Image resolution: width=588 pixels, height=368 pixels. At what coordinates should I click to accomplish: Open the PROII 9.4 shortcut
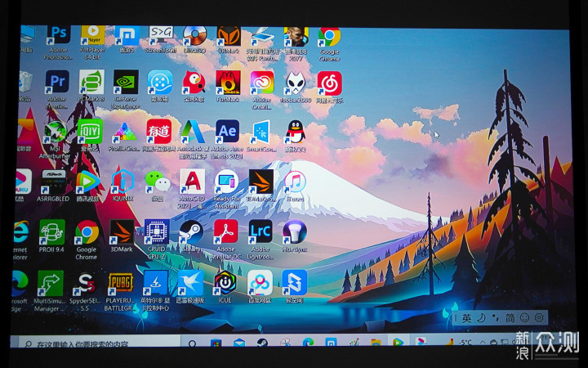tap(52, 232)
